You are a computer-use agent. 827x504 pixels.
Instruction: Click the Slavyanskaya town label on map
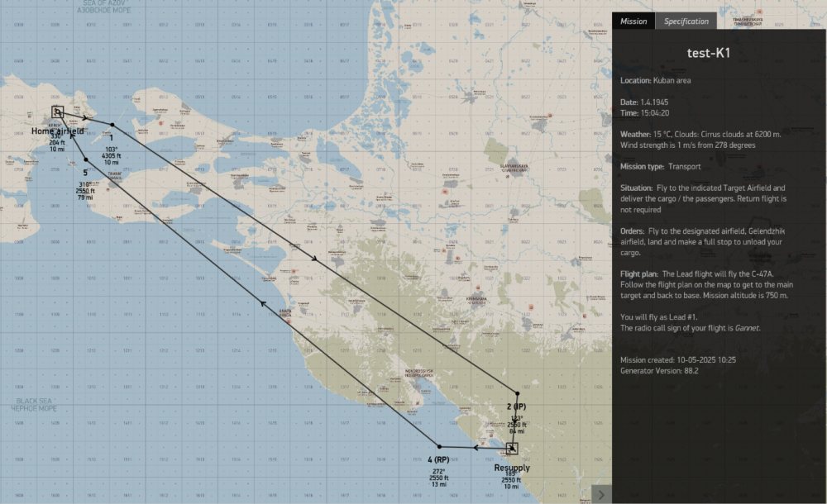pyautogui.click(x=514, y=168)
